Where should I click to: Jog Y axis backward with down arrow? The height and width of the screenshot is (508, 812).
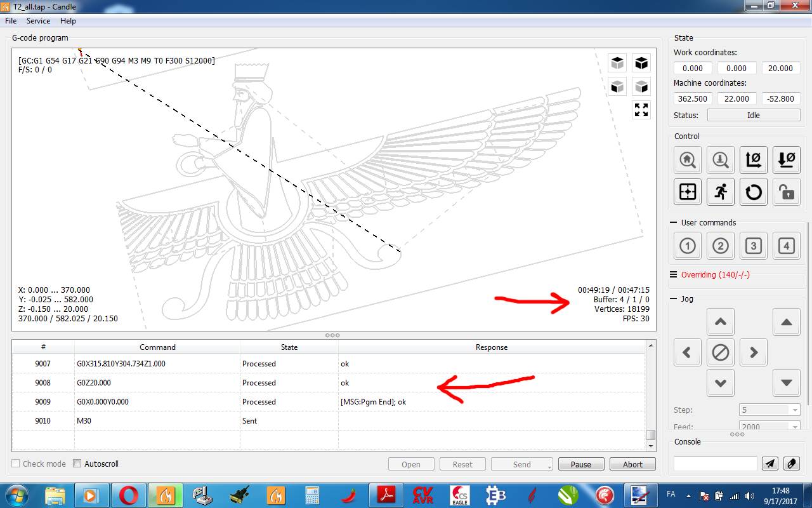[721, 383]
